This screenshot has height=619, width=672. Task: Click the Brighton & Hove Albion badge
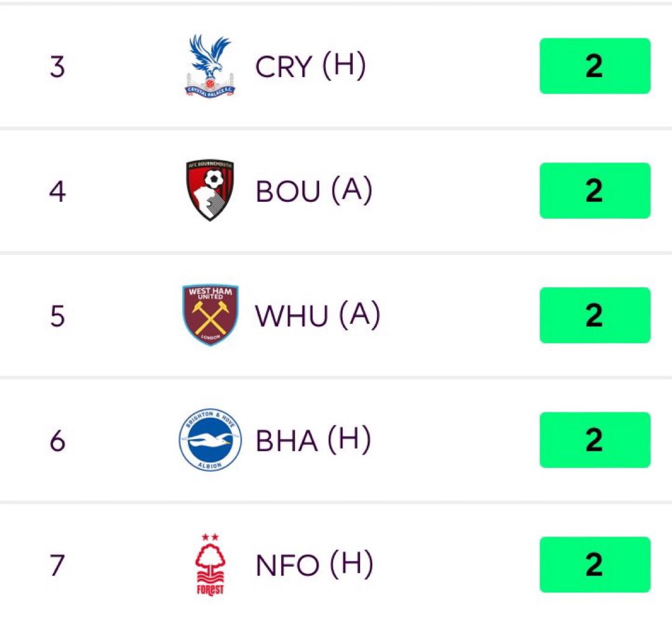click(x=210, y=440)
